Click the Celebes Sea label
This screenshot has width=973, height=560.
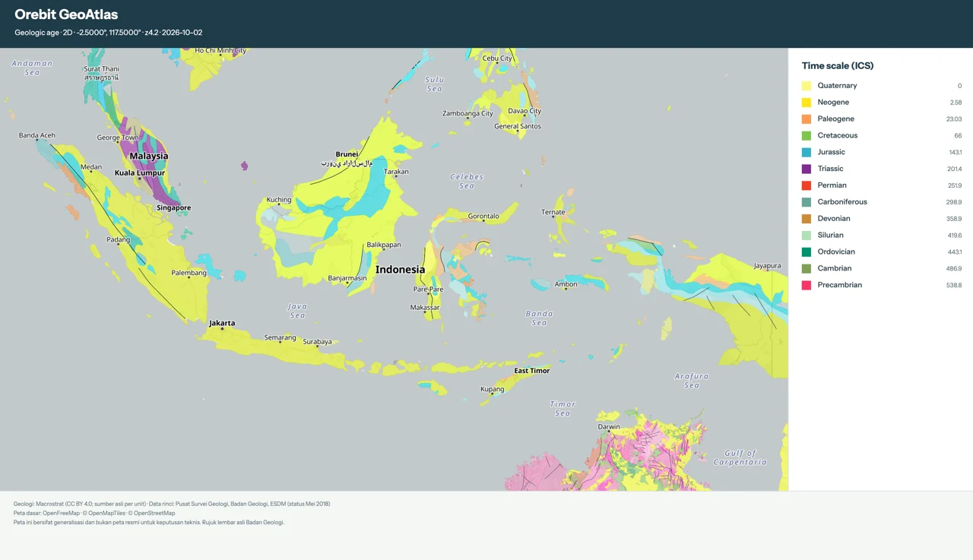[x=467, y=182]
